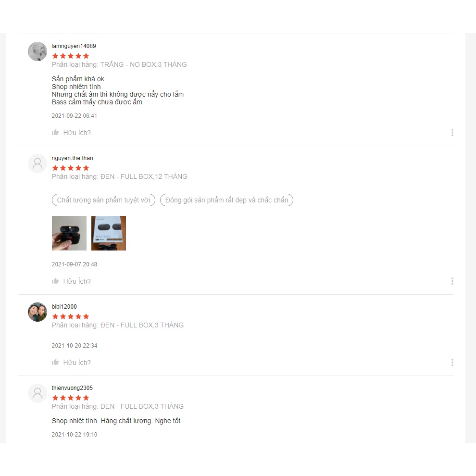Open three-dot menu for nguyen.the.than's review
Screen dimensions: 476x476
pyautogui.click(x=452, y=281)
